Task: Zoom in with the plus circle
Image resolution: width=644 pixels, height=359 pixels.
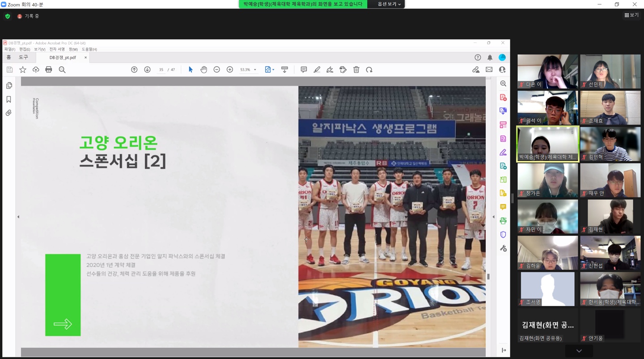Action: click(230, 70)
